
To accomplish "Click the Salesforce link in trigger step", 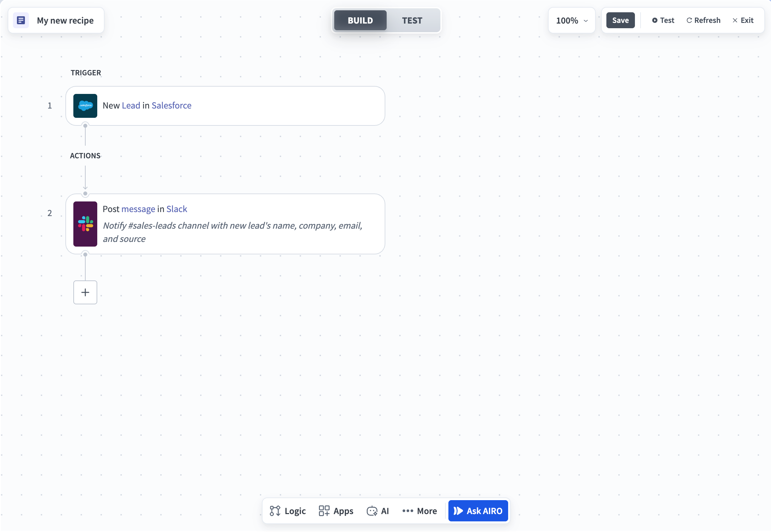I will point(171,105).
